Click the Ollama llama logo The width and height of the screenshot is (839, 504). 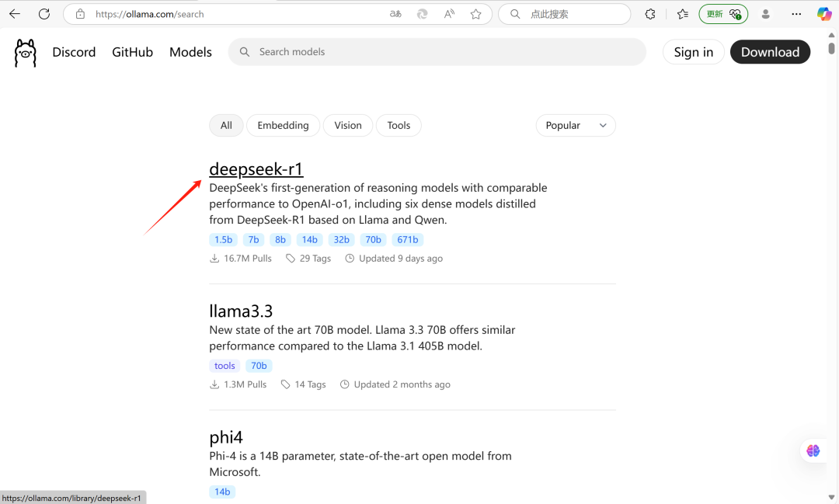pyautogui.click(x=25, y=53)
